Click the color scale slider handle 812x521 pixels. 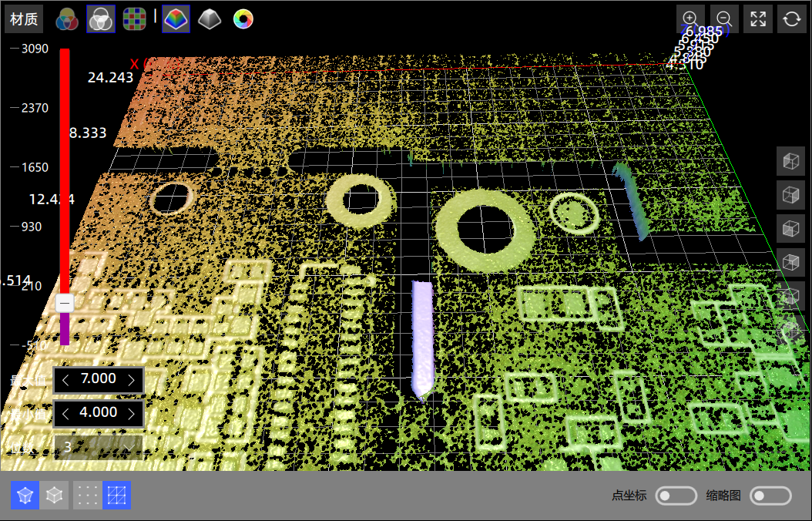[65, 304]
